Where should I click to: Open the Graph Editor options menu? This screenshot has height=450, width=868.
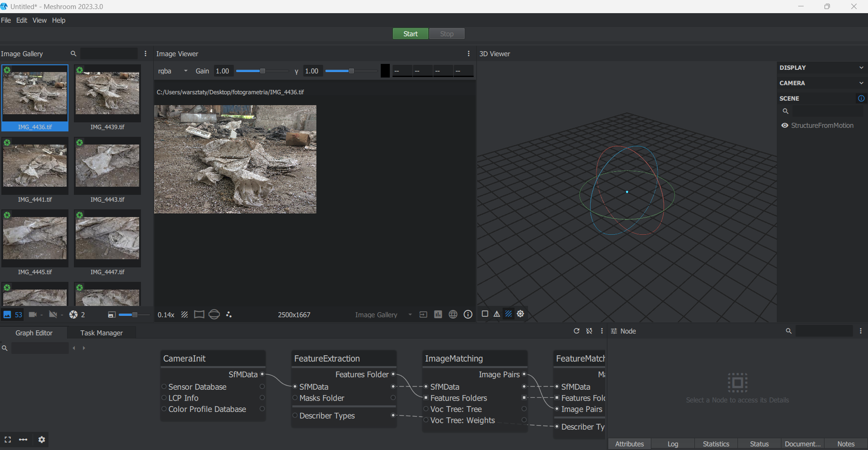602,331
